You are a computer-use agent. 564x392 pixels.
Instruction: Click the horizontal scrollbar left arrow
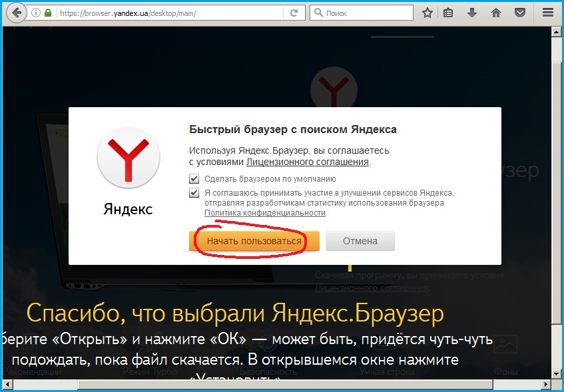tap(7, 385)
